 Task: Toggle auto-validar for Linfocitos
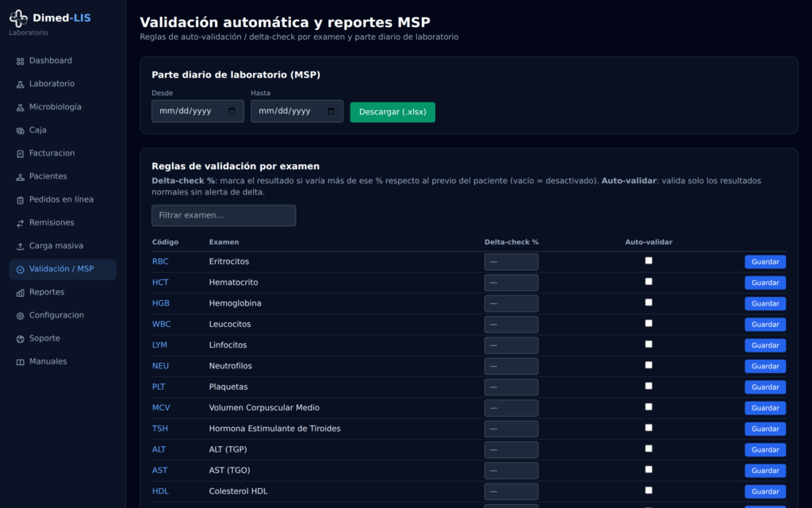(649, 344)
